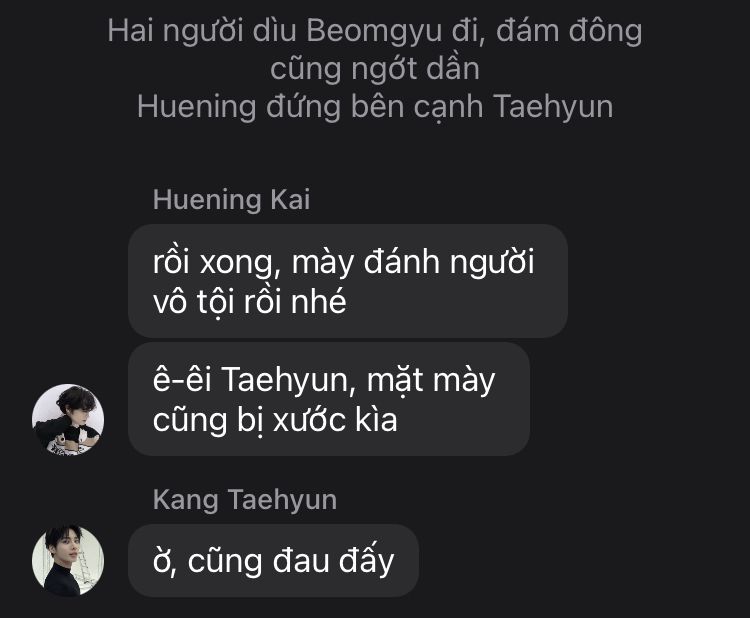Click the text line 'vô tội rồi nhé'

[x=249, y=302]
